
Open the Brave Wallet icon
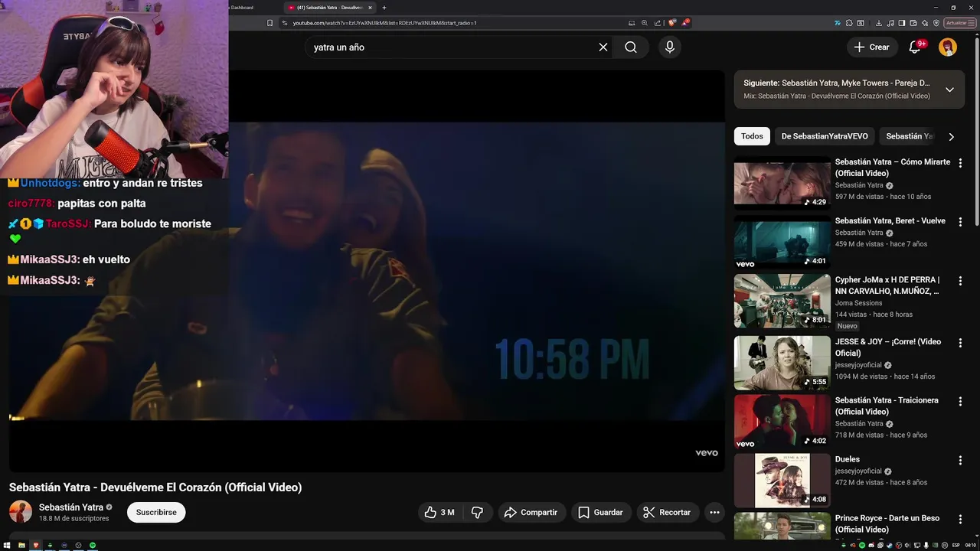tap(913, 23)
